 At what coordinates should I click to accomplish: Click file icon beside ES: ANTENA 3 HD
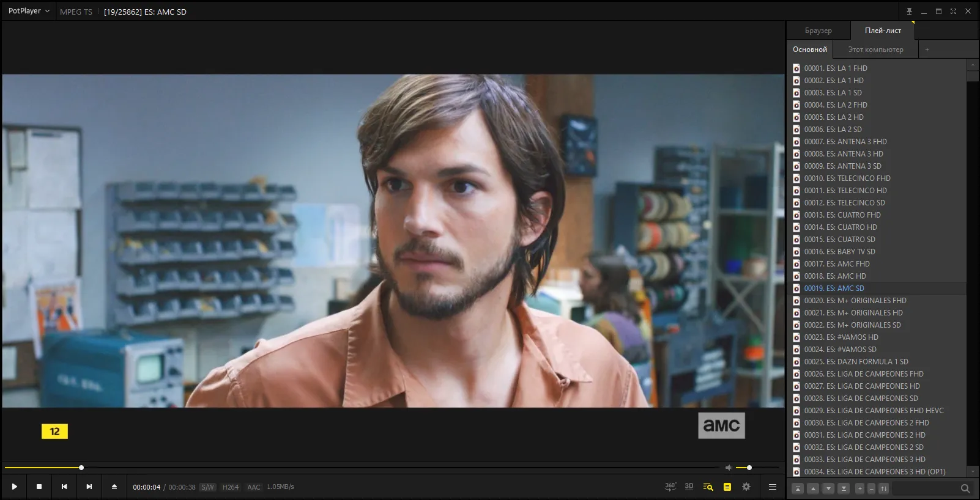pos(796,154)
